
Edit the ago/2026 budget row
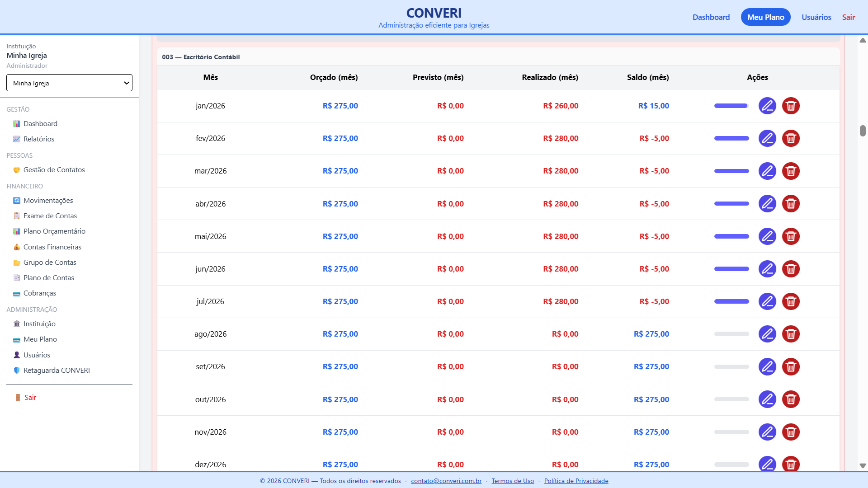pyautogui.click(x=767, y=334)
